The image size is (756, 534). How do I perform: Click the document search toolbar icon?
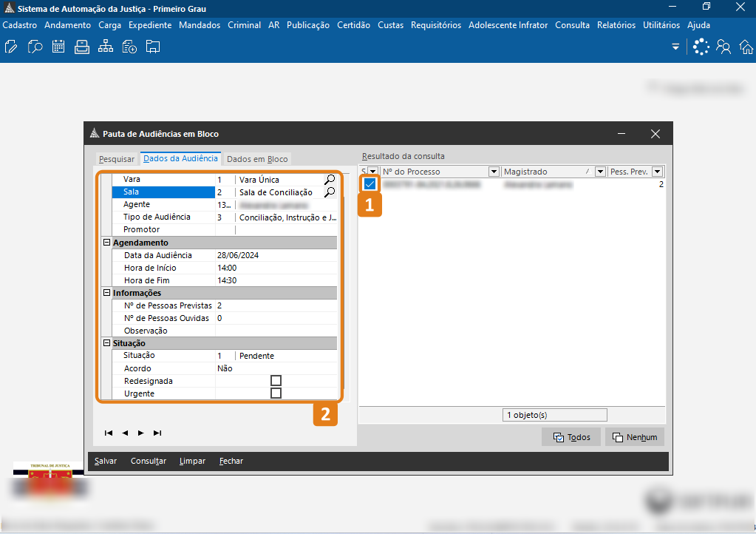click(x=35, y=47)
